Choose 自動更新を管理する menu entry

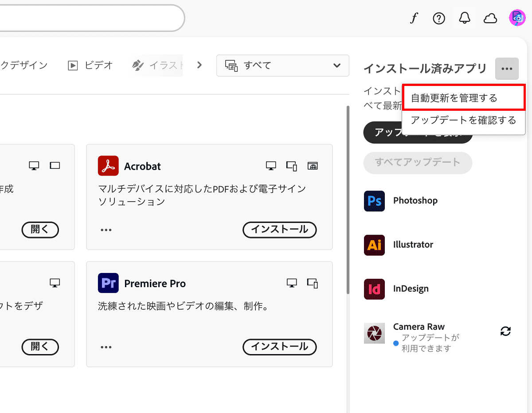(464, 97)
